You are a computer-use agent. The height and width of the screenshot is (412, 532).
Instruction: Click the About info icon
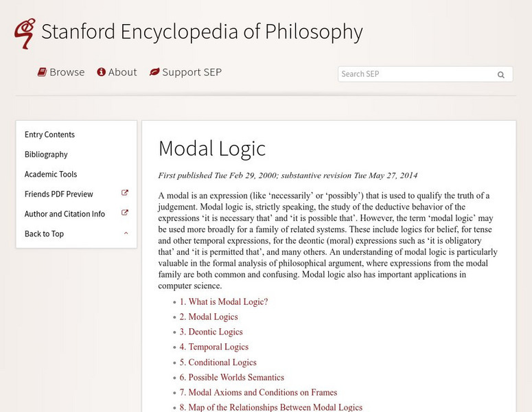click(101, 72)
